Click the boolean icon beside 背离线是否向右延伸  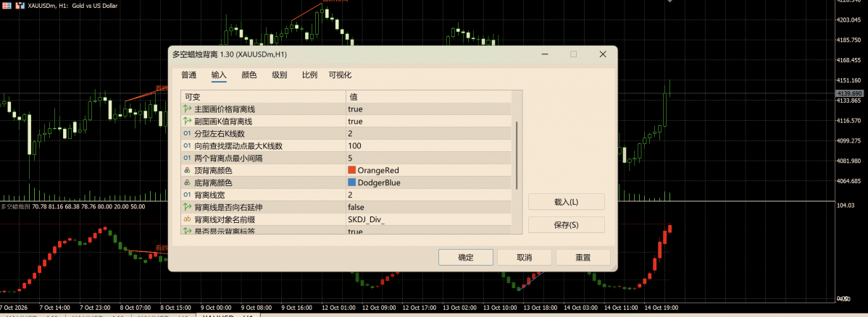click(x=186, y=207)
